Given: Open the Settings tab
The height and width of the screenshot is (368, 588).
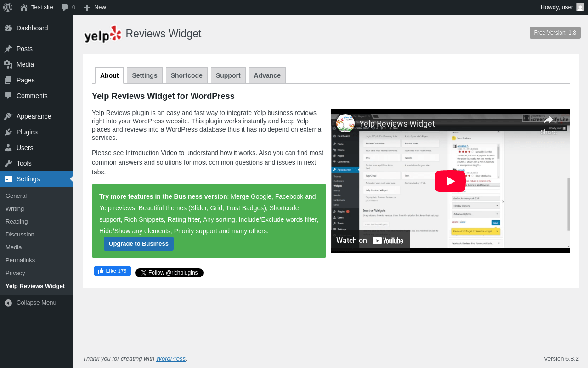Looking at the screenshot, I should (x=145, y=75).
